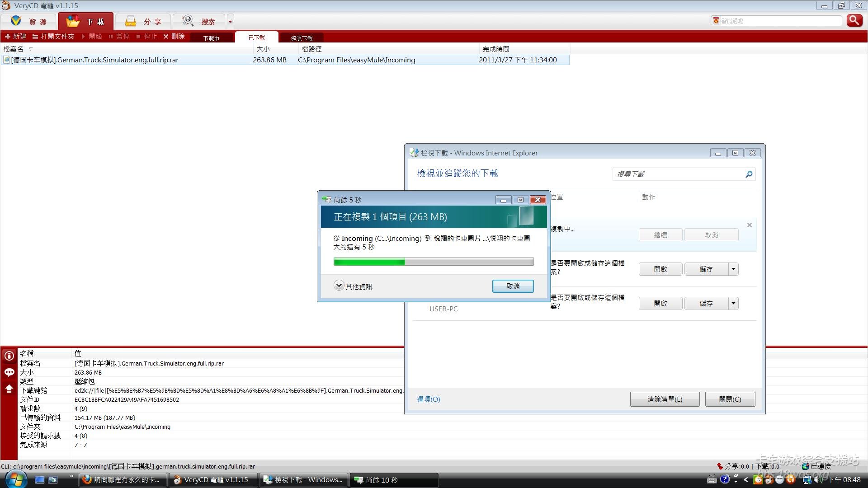The width and height of the screenshot is (868, 488).
Task: Click the upload arrow sidebar icon
Action: pyautogui.click(x=9, y=389)
